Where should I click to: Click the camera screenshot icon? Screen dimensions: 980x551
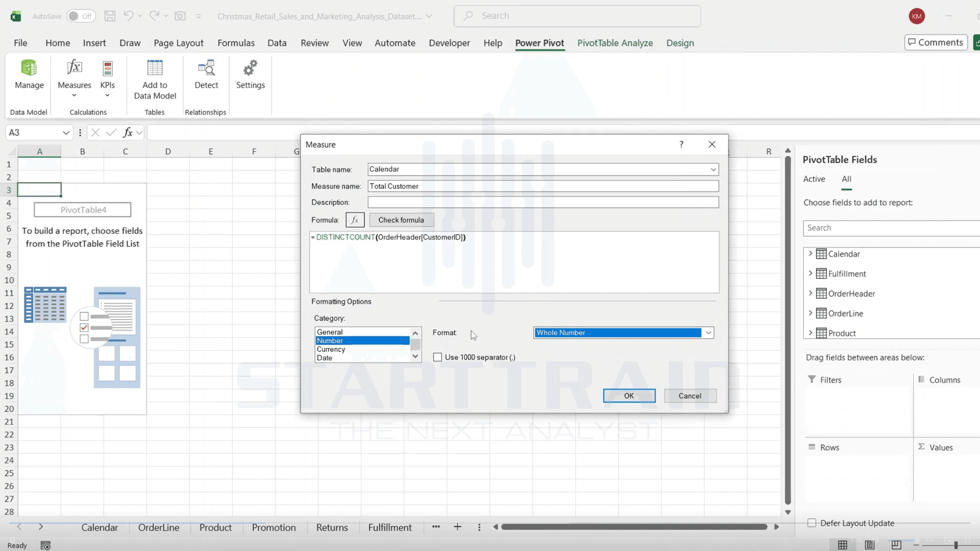tap(180, 16)
